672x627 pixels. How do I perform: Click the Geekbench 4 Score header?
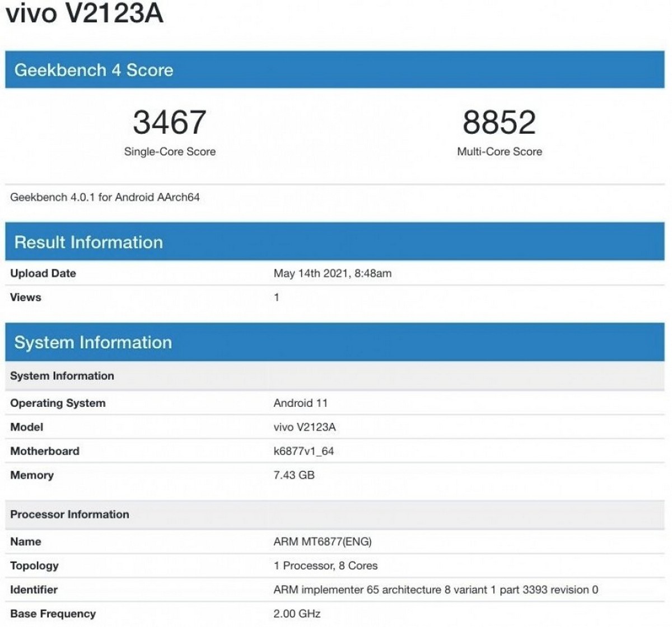(94, 70)
